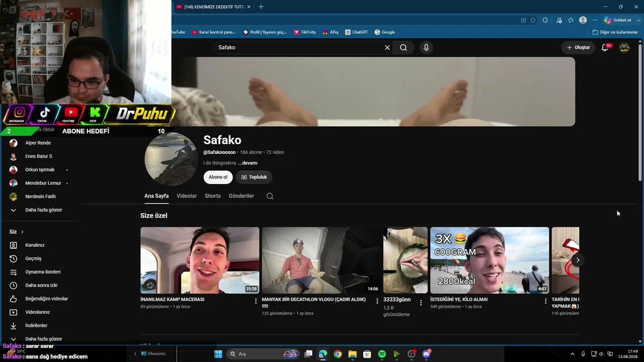Screen dimensions: 644x362
Task: Open Kanal kontrol paneli bookmark
Action: click(213, 32)
